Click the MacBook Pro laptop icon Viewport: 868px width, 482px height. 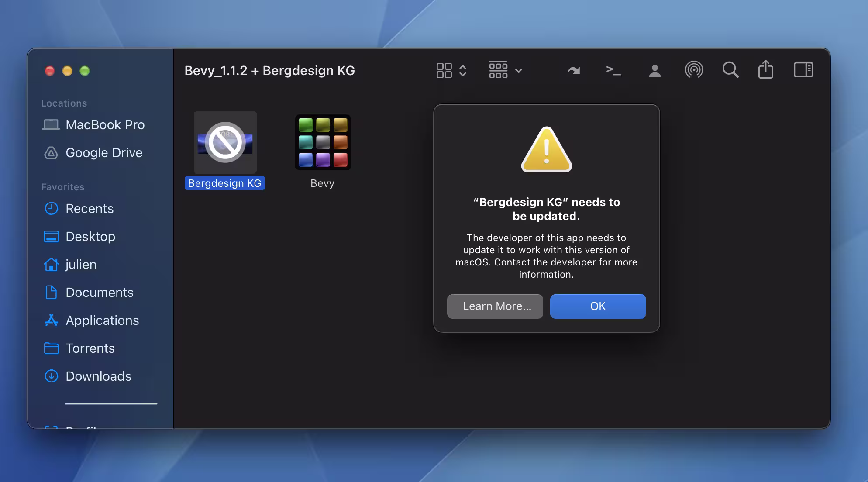pyautogui.click(x=51, y=125)
